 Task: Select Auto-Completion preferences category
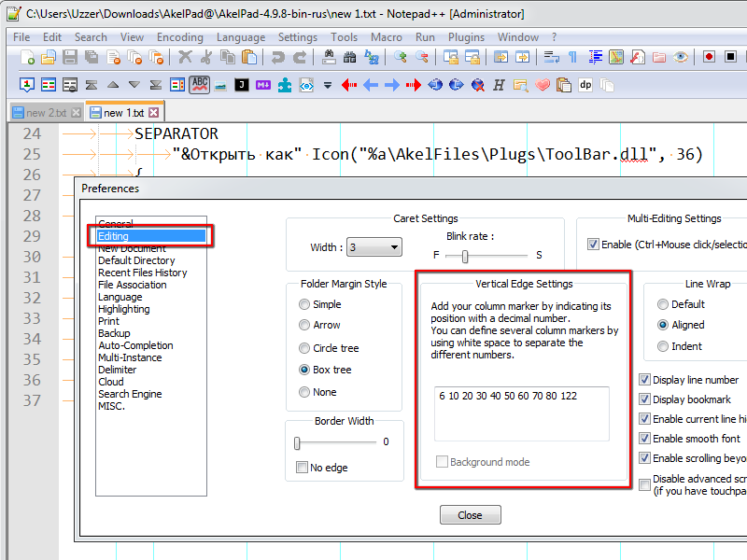135,345
